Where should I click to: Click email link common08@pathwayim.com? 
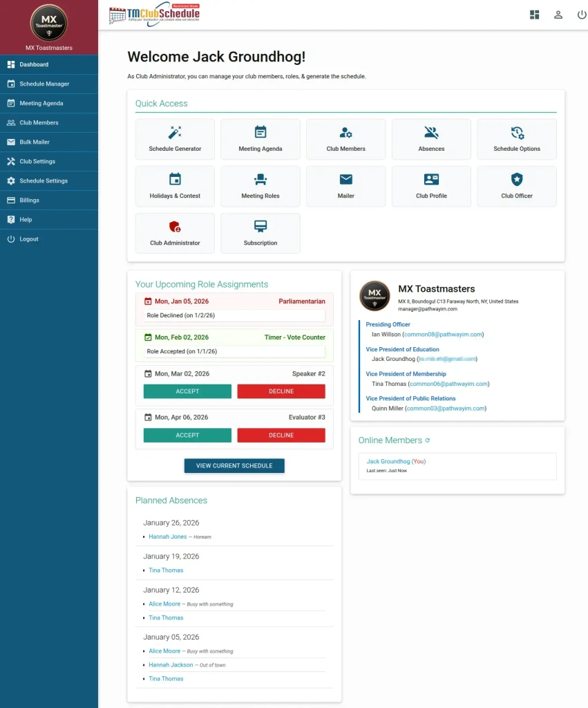pyautogui.click(x=443, y=335)
